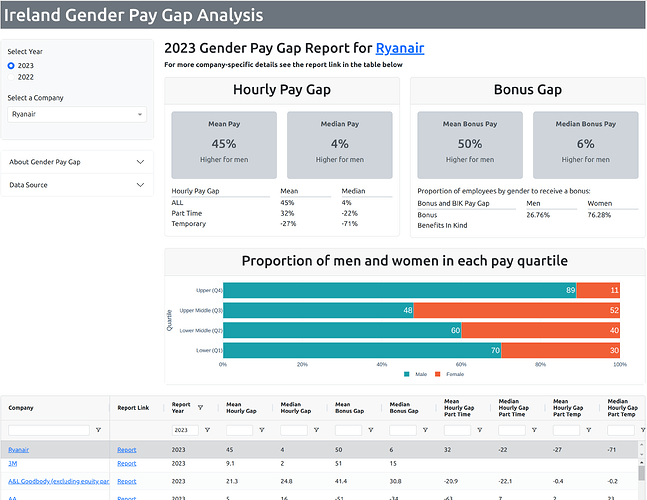Click the Median Bonus Gap filter icon
Image resolution: width=647 pixels, height=500 pixels.
pos(425,430)
